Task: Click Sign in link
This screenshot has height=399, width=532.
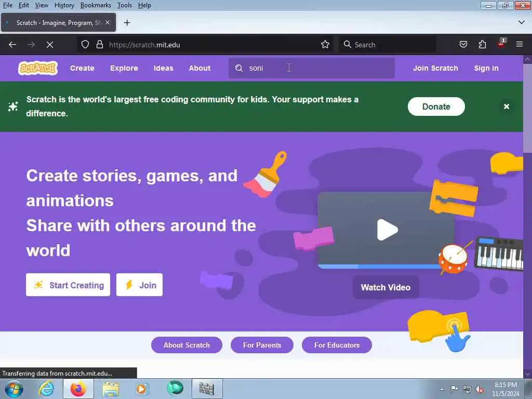Action: (x=486, y=68)
